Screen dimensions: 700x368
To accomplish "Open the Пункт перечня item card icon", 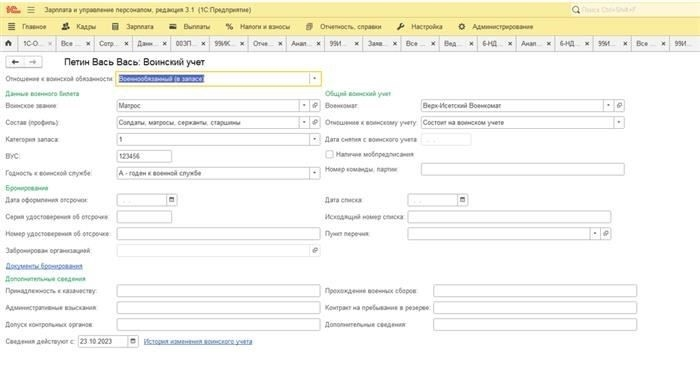I will coord(606,234).
